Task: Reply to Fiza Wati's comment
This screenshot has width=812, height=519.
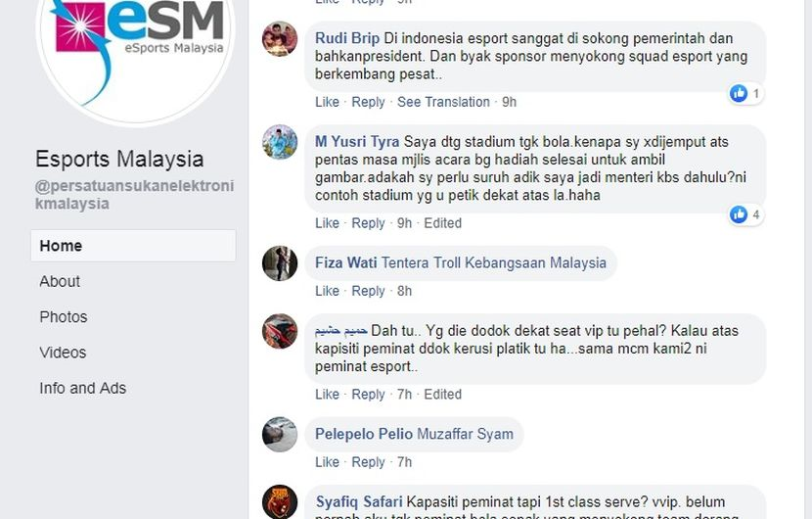Action: coord(368,291)
